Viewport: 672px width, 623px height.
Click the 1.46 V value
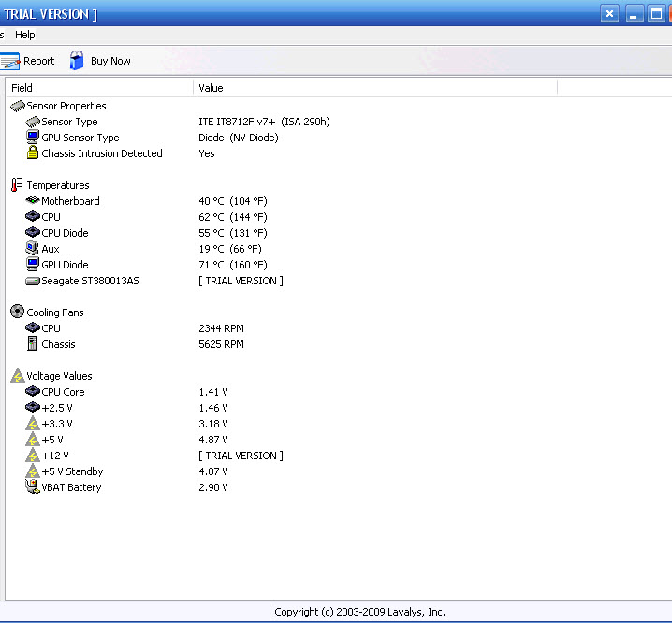[213, 408]
